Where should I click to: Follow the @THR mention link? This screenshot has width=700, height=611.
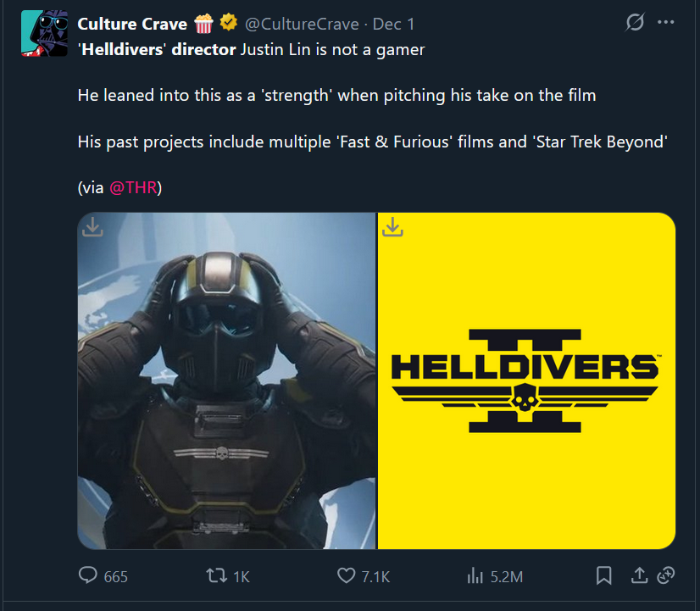click(133, 187)
